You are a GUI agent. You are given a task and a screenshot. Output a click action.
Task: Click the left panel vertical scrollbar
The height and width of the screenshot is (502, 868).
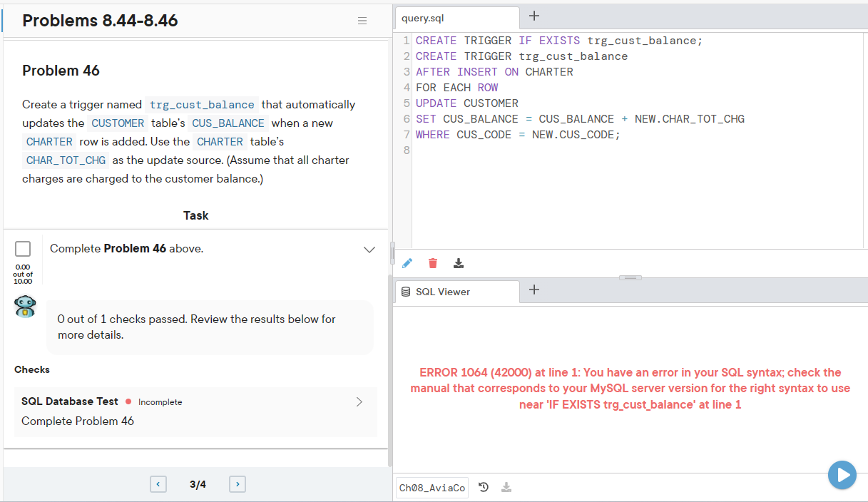[389, 371]
